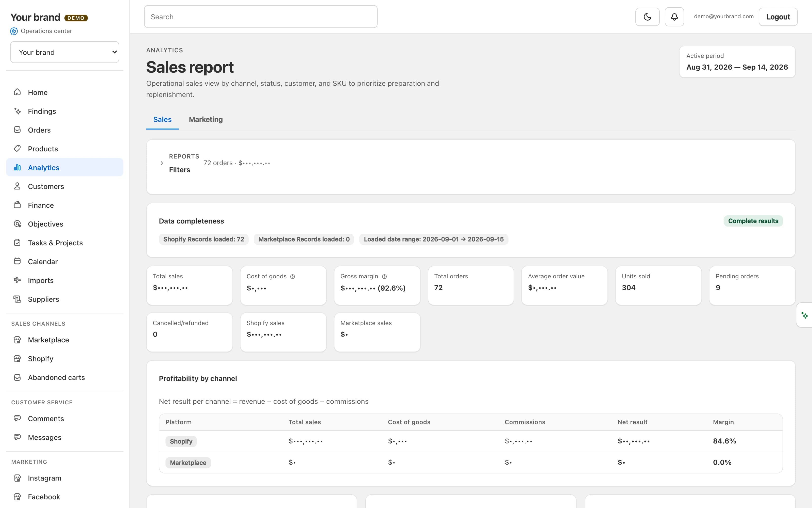Screen dimensions: 812x508
Task: Click the Your brand logo title
Action: pos(35,17)
